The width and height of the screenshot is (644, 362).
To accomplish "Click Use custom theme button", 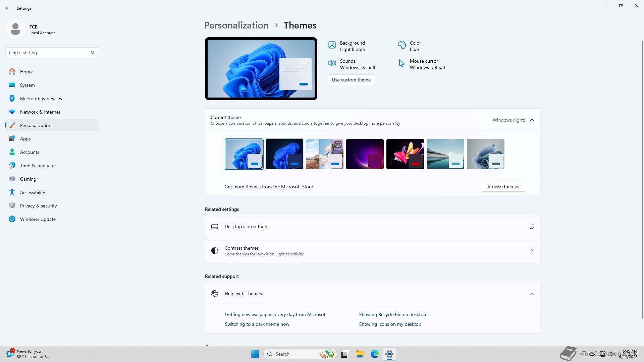I will point(351,80).
